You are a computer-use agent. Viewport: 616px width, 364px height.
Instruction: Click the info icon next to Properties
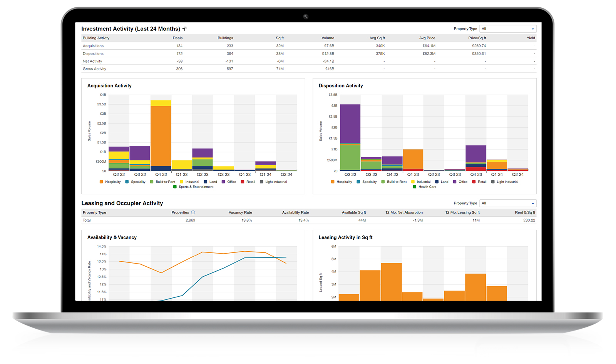(x=193, y=212)
